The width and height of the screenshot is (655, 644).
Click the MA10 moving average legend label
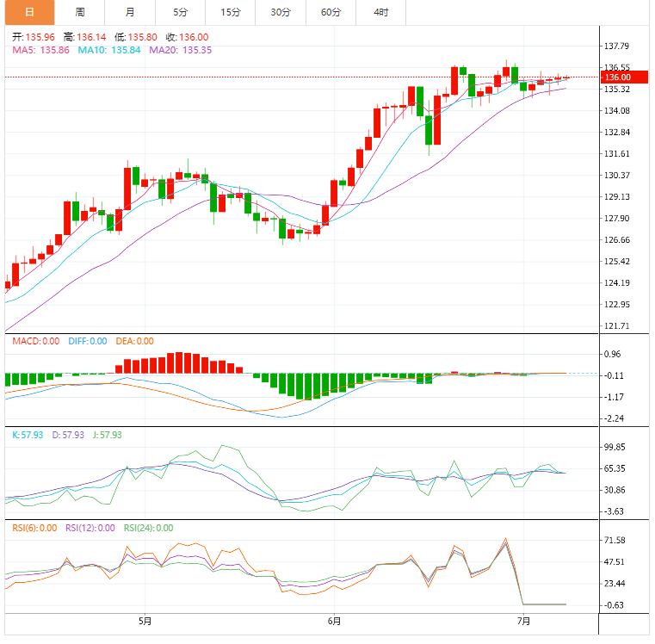coord(109,51)
